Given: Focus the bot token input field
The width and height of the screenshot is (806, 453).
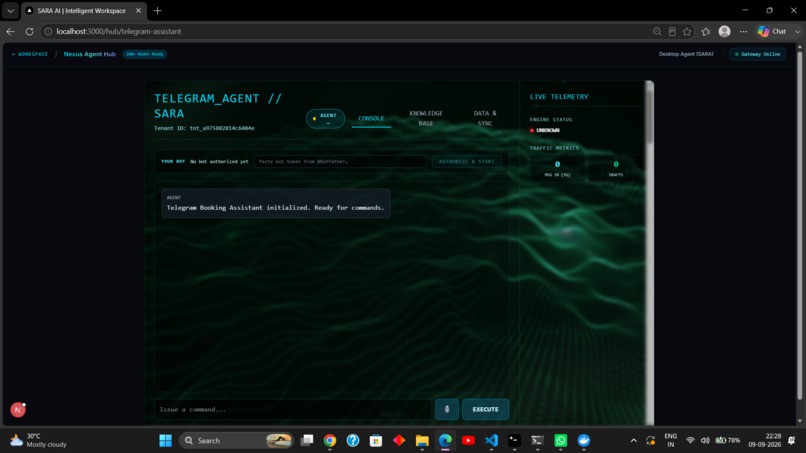Looking at the screenshot, I should [x=340, y=161].
